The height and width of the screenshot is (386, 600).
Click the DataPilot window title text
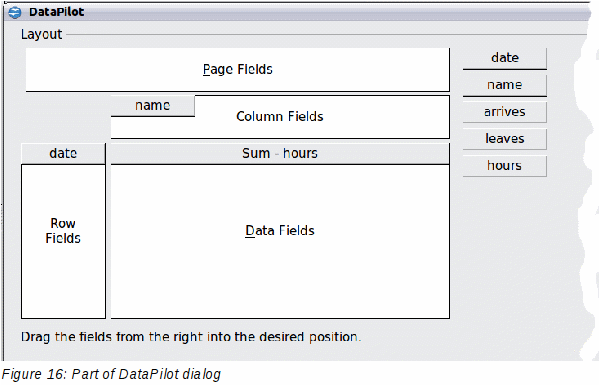click(x=57, y=12)
